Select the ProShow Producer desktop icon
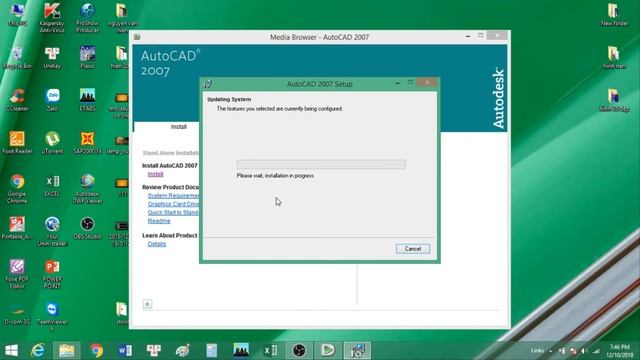The image size is (640, 360). [x=87, y=18]
